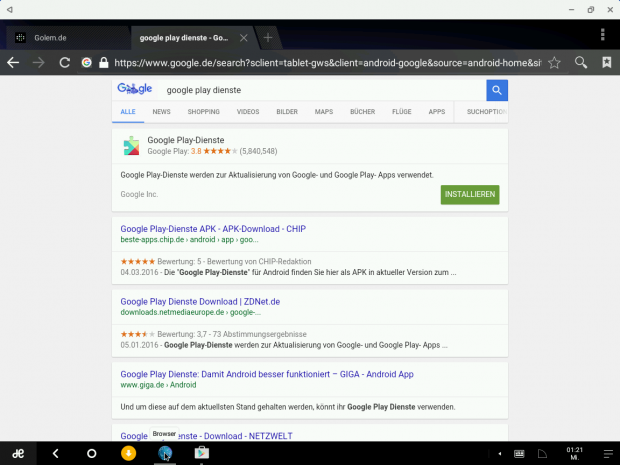The height and width of the screenshot is (465, 620).
Task: Bookmark page with the star icon
Action: 554,62
